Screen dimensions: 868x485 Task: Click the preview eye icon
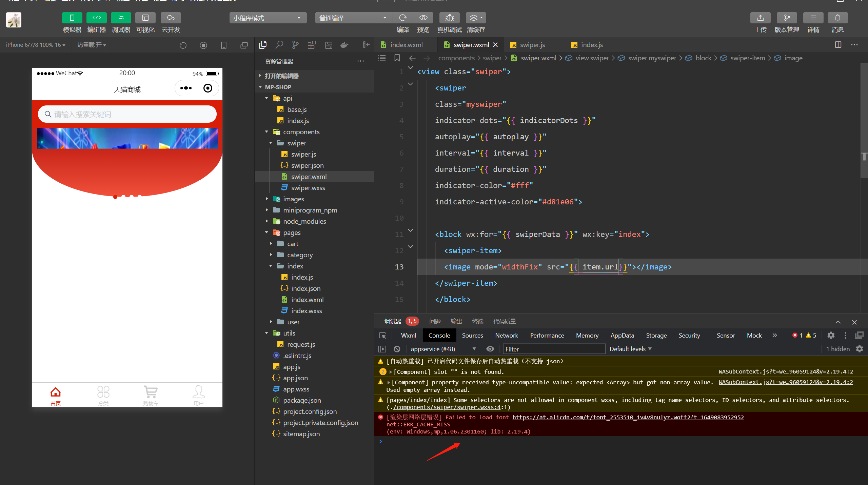pyautogui.click(x=423, y=18)
